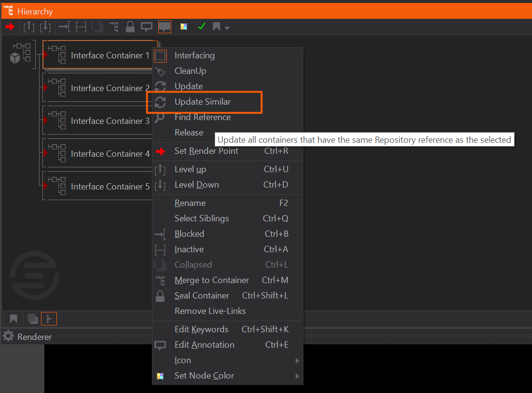
Task: Click red render marker on Interface Container 3
Action: (x=45, y=121)
